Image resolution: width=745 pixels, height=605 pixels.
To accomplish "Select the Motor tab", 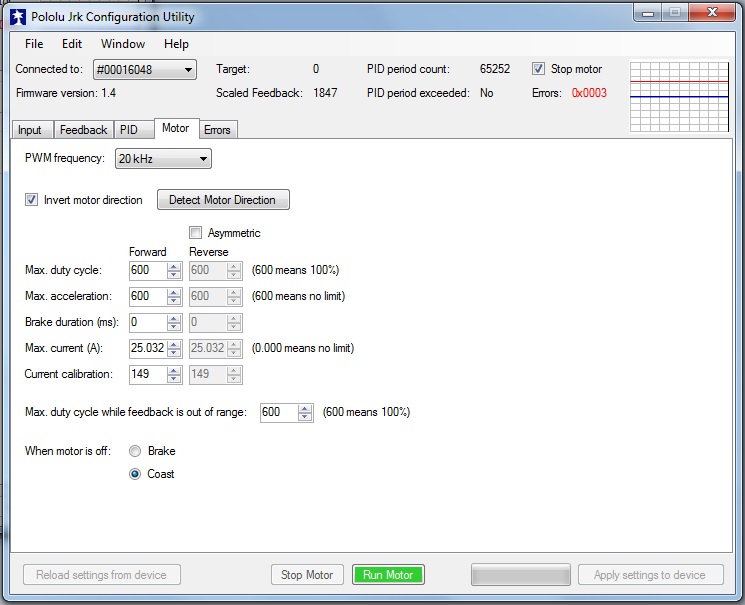I will click(x=176, y=128).
